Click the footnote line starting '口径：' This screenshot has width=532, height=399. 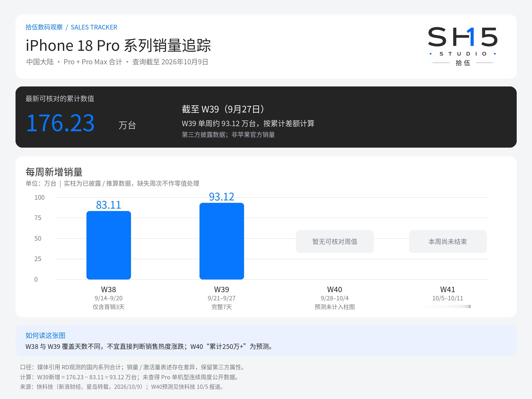tap(133, 367)
